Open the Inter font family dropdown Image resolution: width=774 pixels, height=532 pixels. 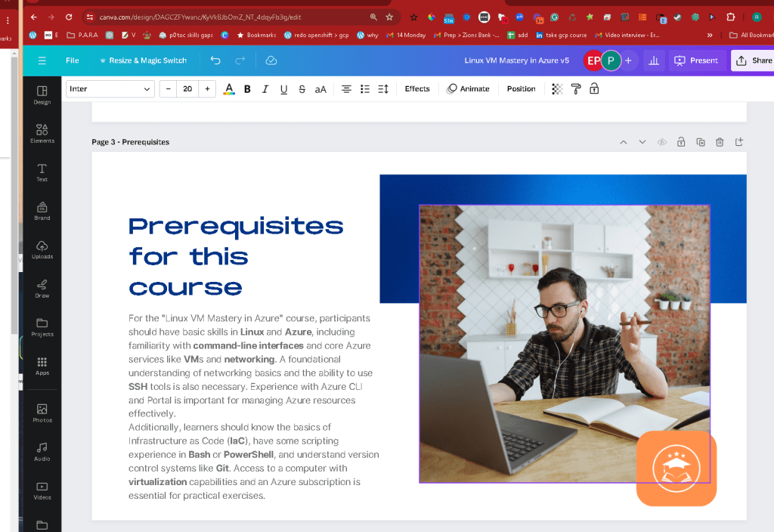110,89
